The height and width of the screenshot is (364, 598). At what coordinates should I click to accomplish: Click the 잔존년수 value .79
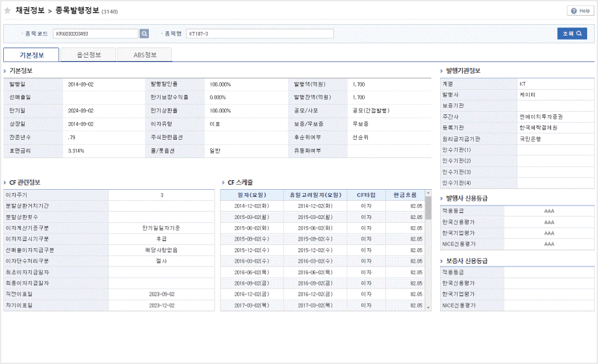click(x=71, y=137)
